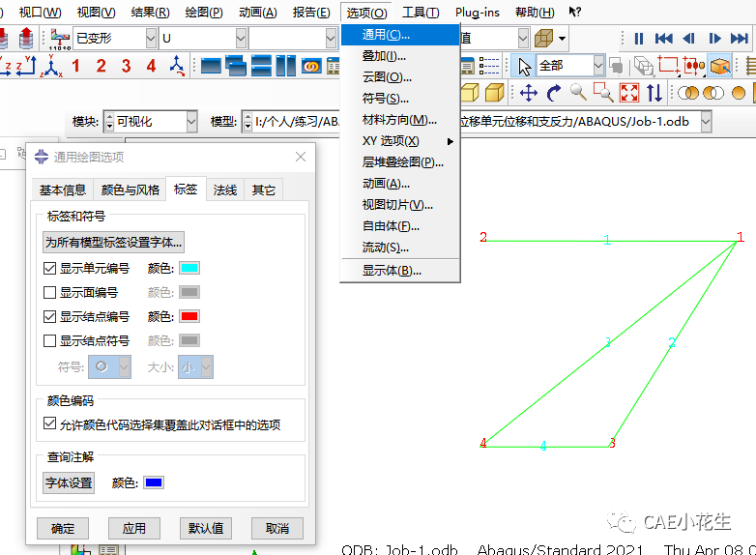
Task: Expand the render style cube dropdown arrow
Action: (562, 38)
